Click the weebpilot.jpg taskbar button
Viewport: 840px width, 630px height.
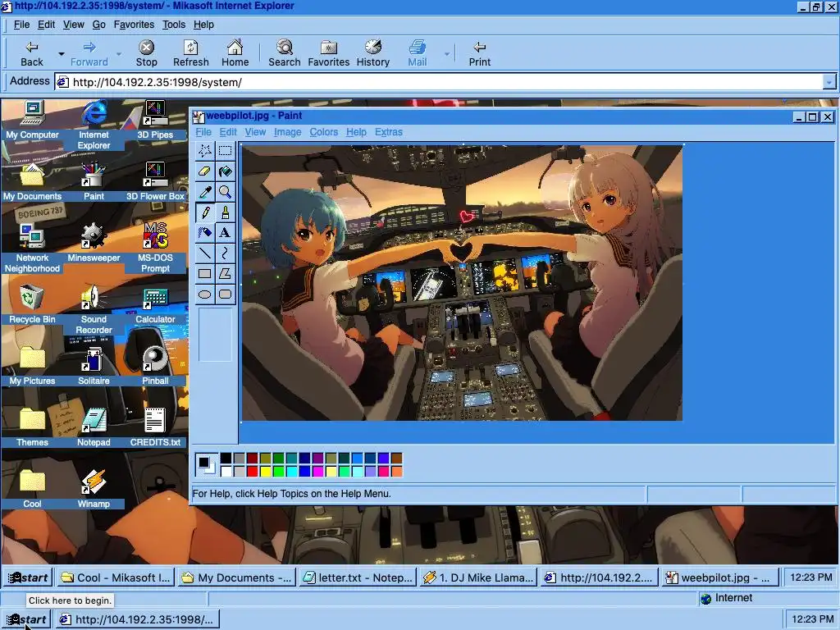click(720, 577)
